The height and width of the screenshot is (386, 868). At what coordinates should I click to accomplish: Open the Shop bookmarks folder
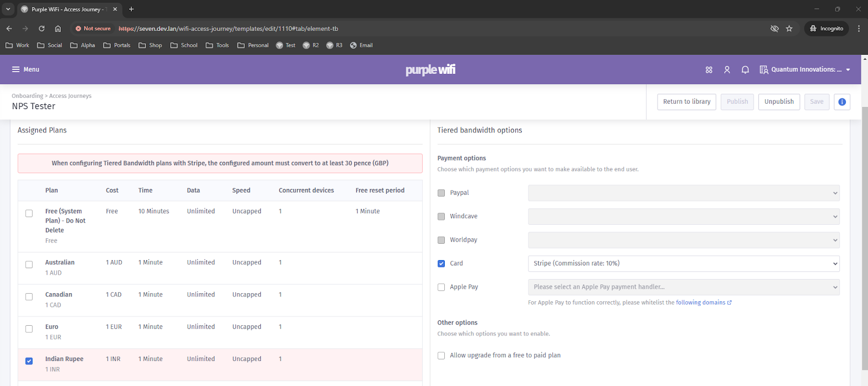150,45
